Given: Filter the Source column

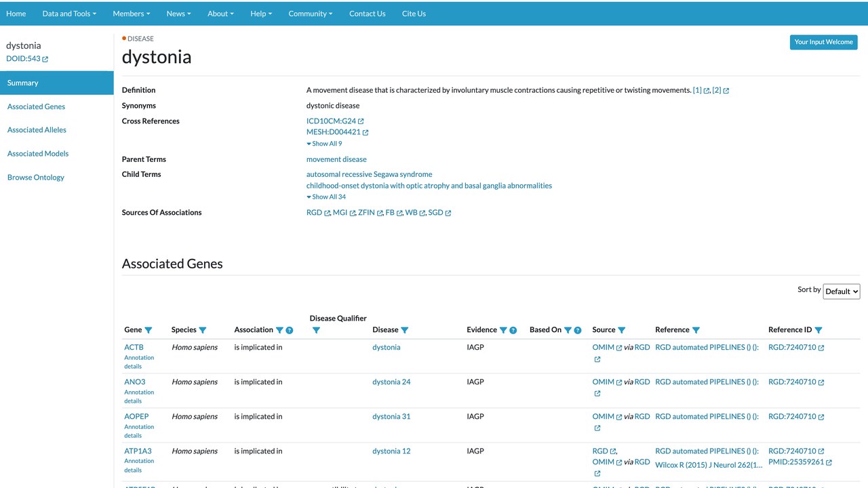Looking at the screenshot, I should [621, 330].
